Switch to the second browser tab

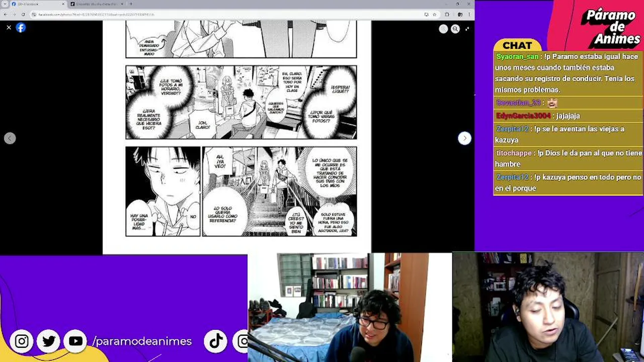96,4
